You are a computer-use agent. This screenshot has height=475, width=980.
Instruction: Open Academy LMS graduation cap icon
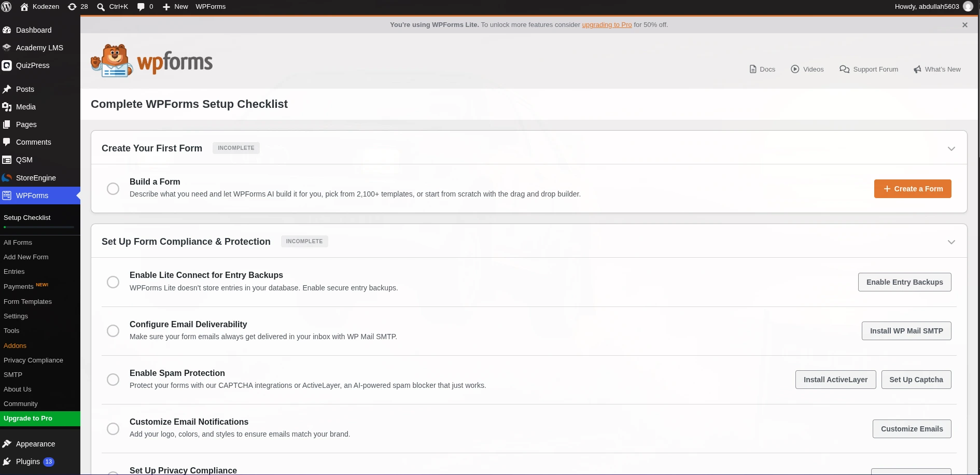(x=7, y=48)
